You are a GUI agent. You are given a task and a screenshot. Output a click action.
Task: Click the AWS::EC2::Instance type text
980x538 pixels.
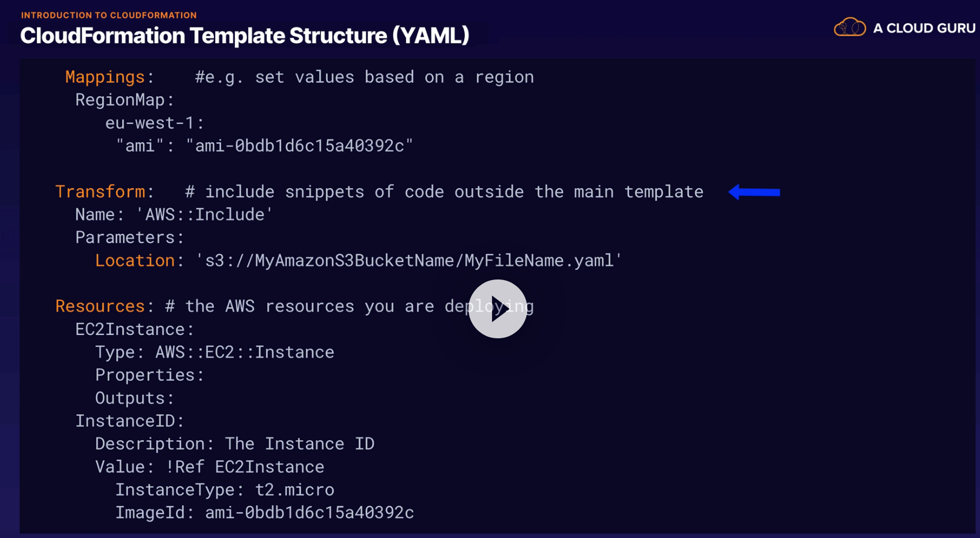(245, 352)
